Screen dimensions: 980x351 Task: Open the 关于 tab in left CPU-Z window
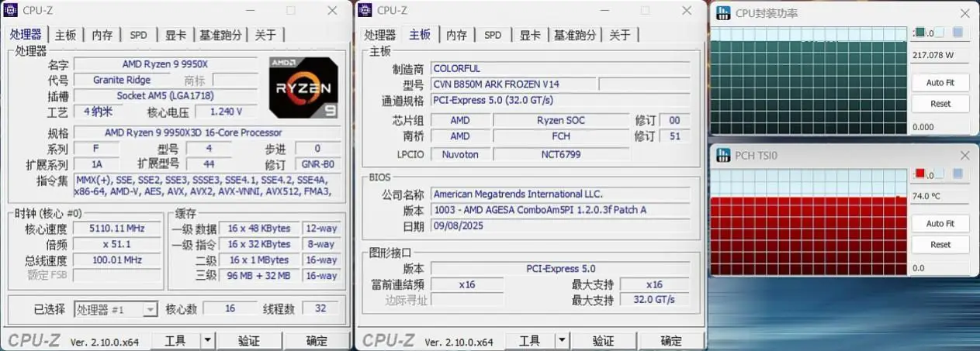265,35
